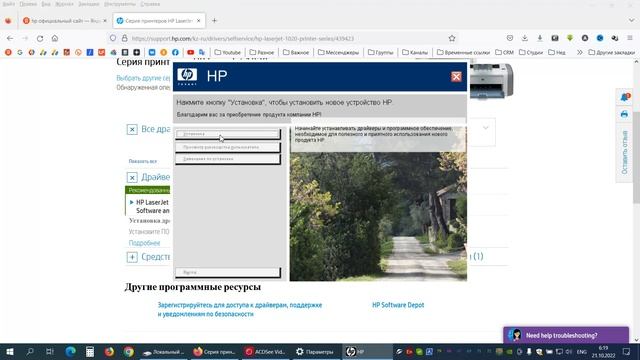640x360 pixels.
Task: Open the 'Need help troubleshooting?' chat widget
Action: pyautogui.click(x=566, y=335)
